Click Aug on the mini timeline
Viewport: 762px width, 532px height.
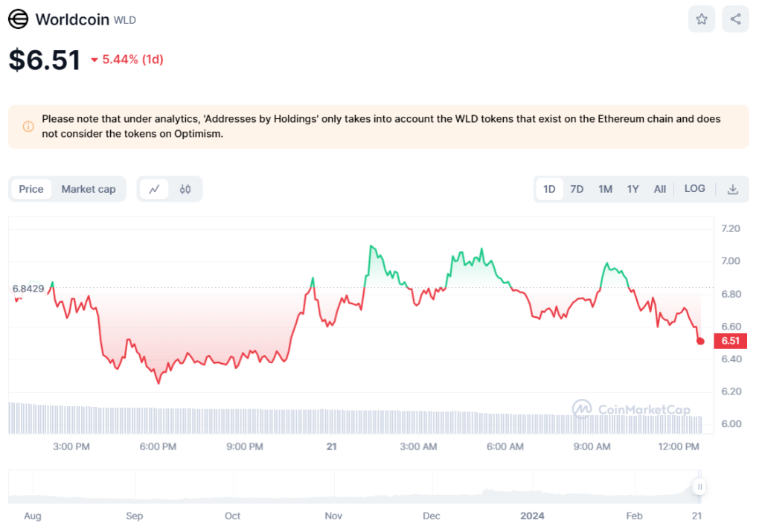tap(33, 516)
